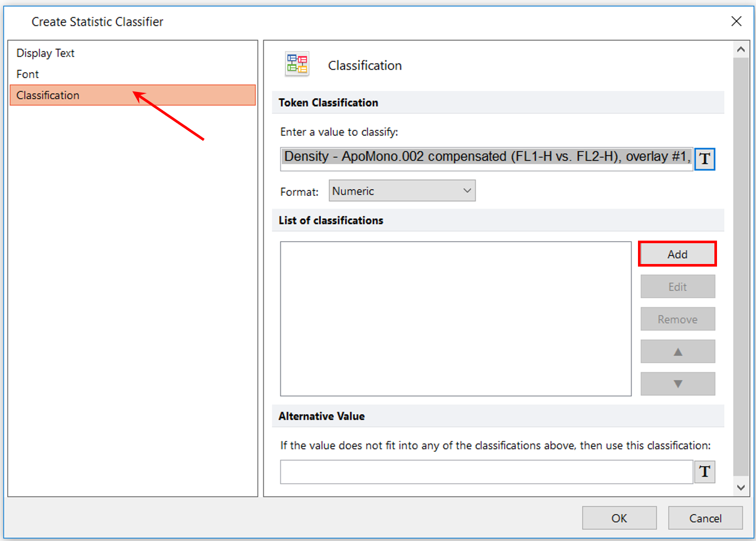Click the scrollbar up arrow
This screenshot has height=541, width=756.
pyautogui.click(x=741, y=50)
